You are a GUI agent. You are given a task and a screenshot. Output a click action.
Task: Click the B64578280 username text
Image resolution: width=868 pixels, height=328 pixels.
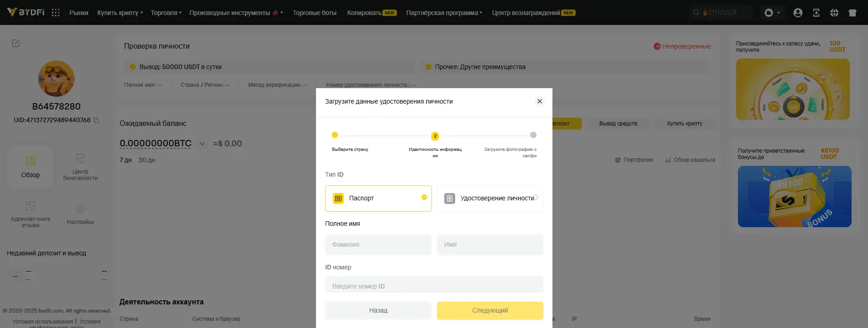tap(56, 106)
